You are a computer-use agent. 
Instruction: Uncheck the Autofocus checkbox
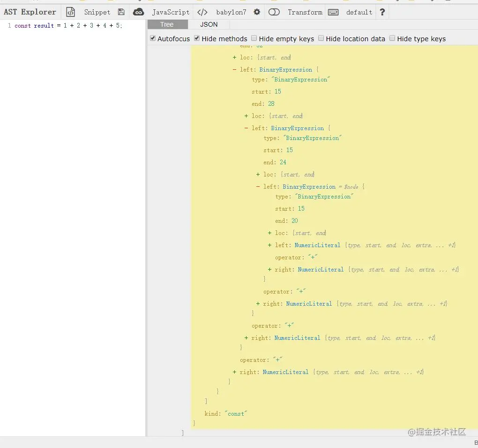(153, 38)
